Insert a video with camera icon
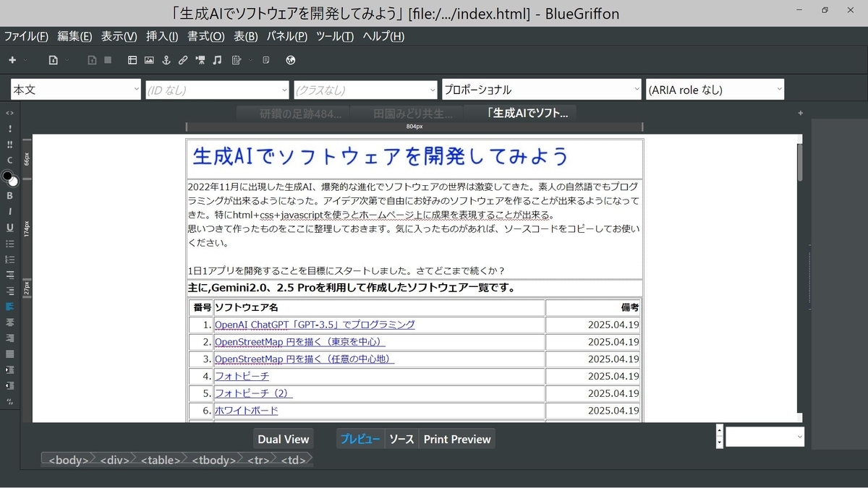This screenshot has width=868, height=488. pos(200,60)
